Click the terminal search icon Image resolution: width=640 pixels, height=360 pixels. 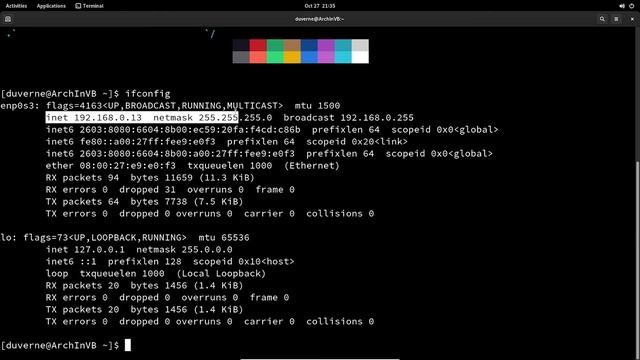point(602,19)
